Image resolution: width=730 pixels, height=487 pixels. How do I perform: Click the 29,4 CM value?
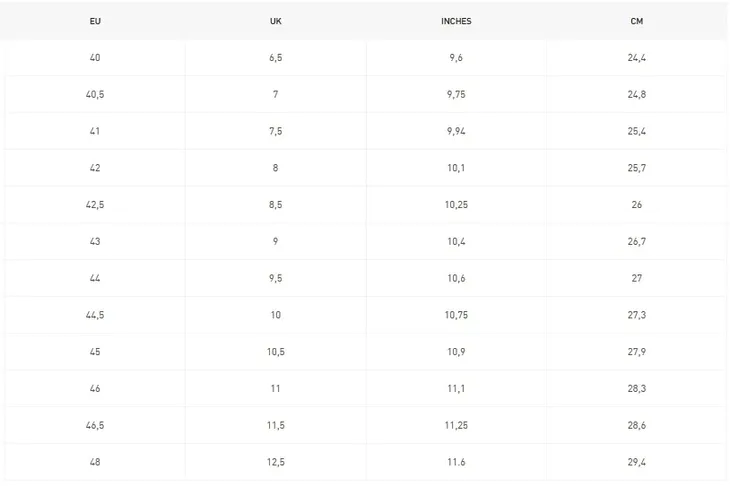tap(636, 462)
